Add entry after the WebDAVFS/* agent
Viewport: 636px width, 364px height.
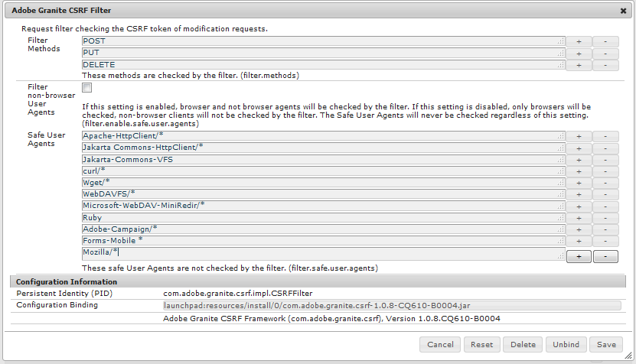click(x=579, y=194)
